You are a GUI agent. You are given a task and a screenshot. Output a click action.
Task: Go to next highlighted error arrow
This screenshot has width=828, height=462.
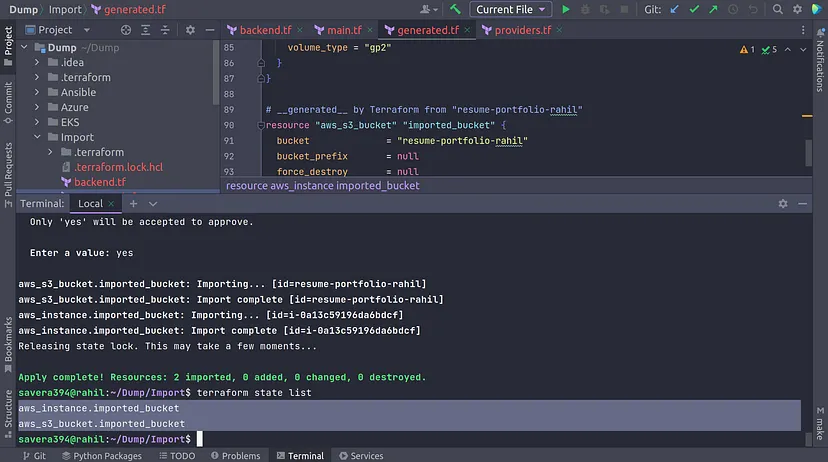tap(803, 50)
